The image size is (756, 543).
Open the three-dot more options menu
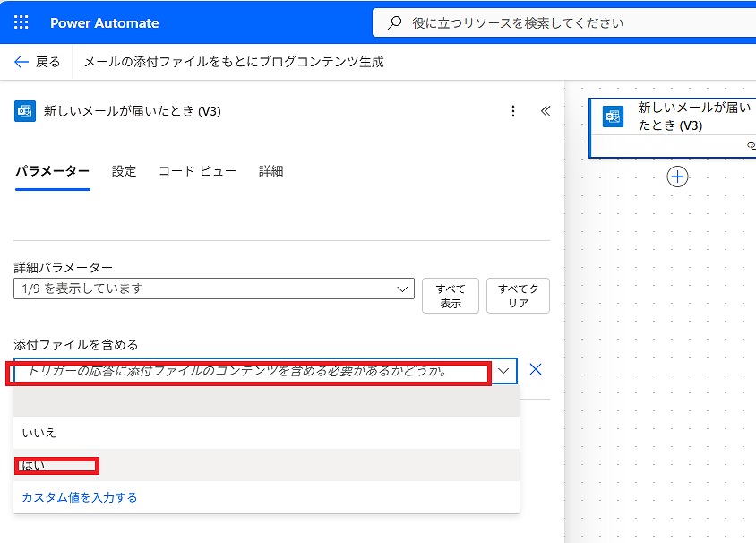pos(513,111)
